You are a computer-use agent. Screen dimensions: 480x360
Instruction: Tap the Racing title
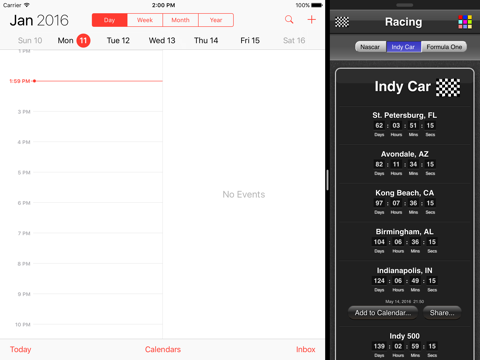(403, 22)
